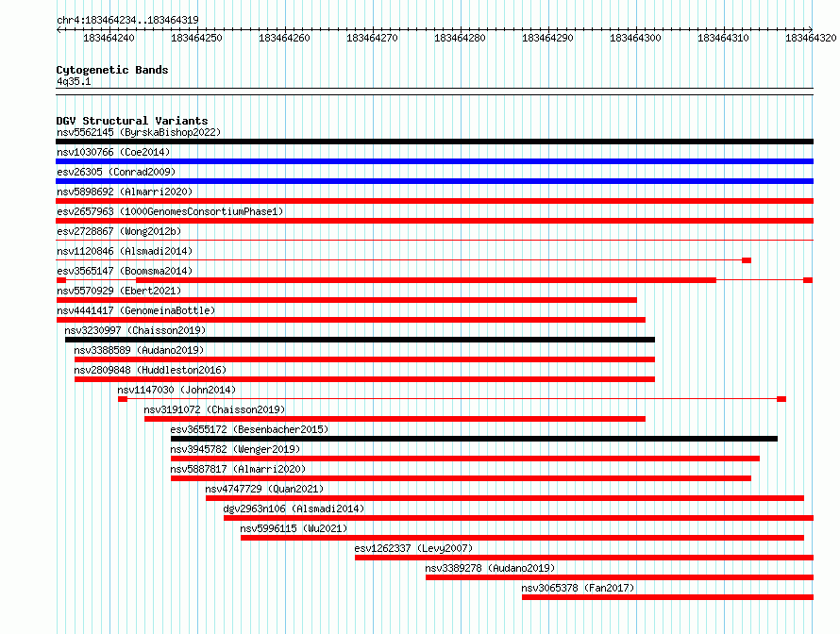Click the small red block of nsv1120846
This screenshot has height=634, width=840.
point(747,260)
